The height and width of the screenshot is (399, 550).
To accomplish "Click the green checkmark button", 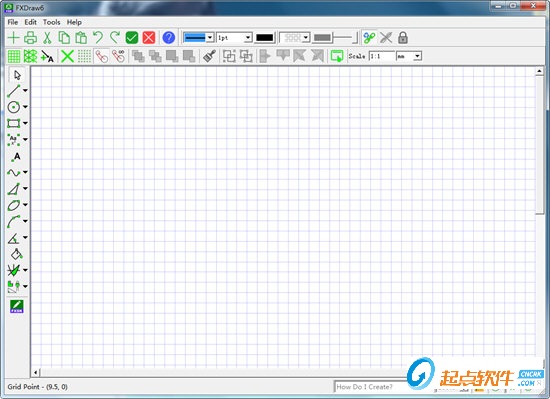I will 132,38.
